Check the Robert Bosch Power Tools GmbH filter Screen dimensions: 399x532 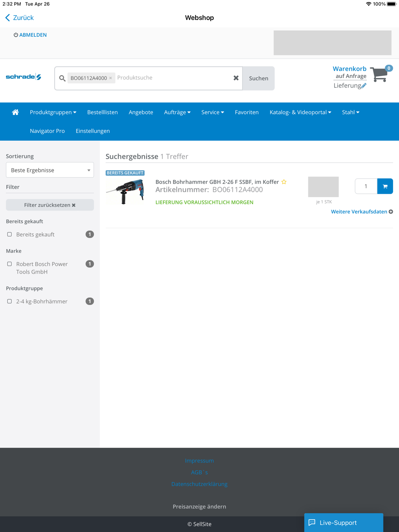(x=10, y=264)
